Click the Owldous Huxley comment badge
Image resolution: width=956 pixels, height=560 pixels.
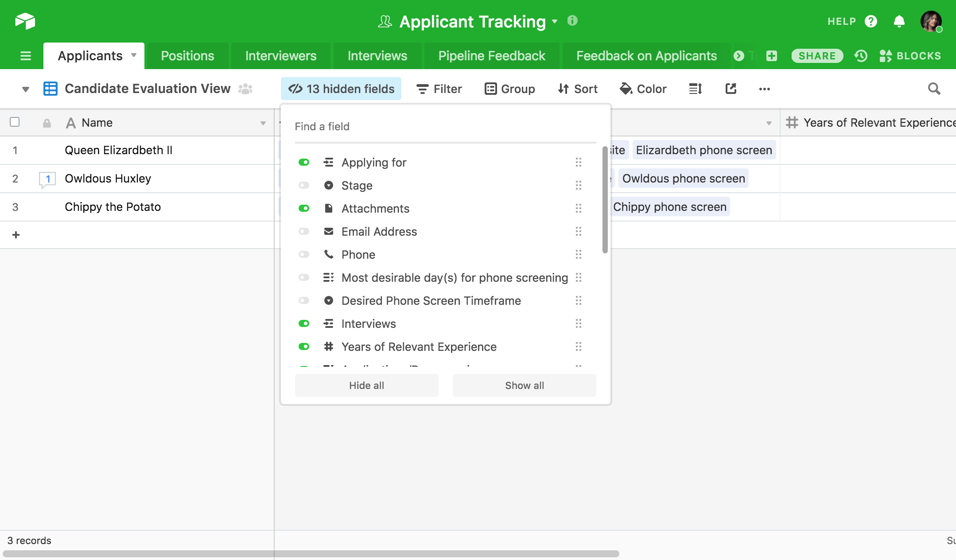click(47, 179)
